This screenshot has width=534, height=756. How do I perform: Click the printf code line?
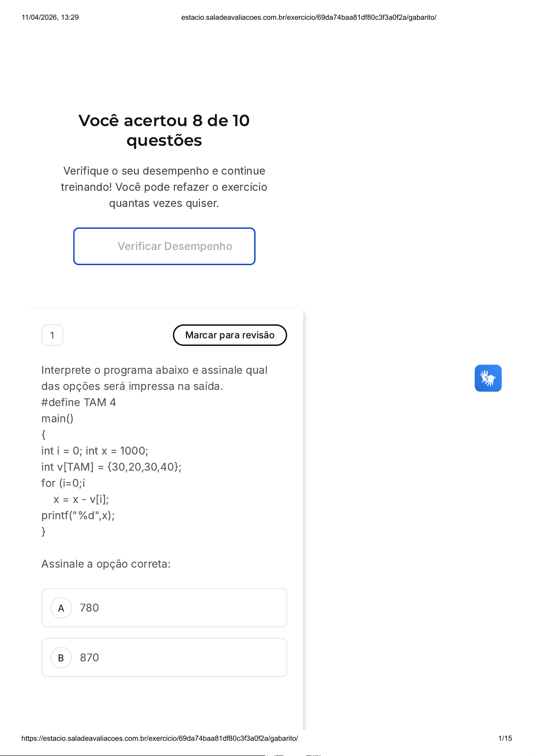[78, 516]
